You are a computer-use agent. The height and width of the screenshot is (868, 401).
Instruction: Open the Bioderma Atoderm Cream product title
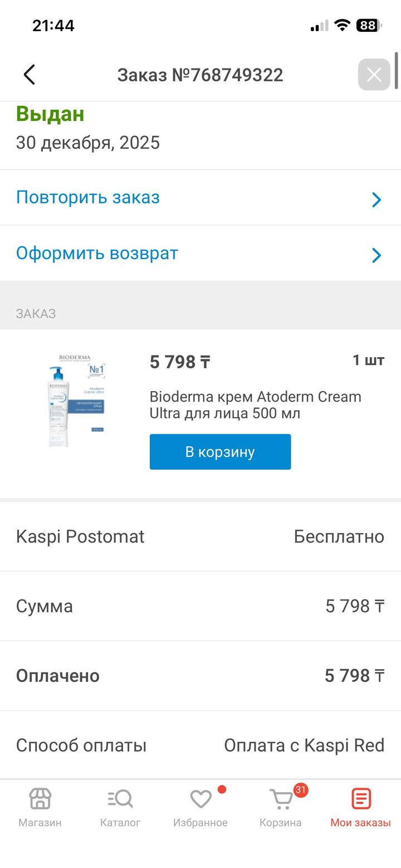255,405
